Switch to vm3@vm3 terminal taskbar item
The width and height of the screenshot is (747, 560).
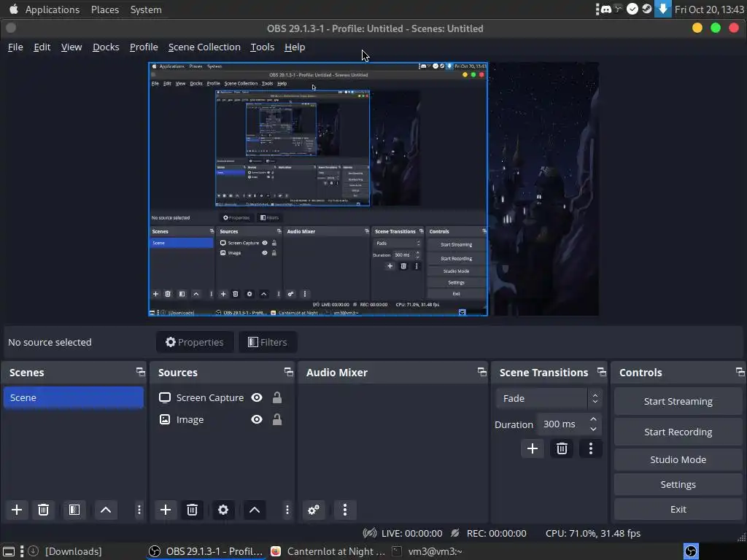point(427,551)
